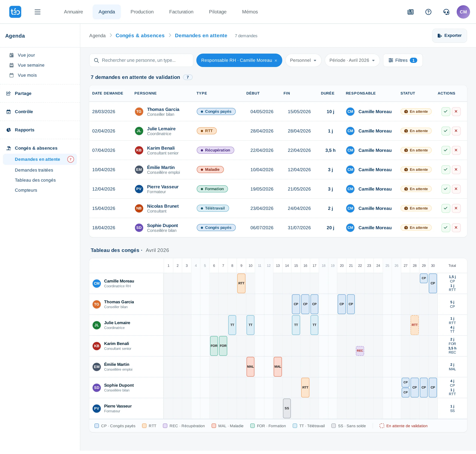Reject Pierre Vasseur's Formation request

(456, 189)
